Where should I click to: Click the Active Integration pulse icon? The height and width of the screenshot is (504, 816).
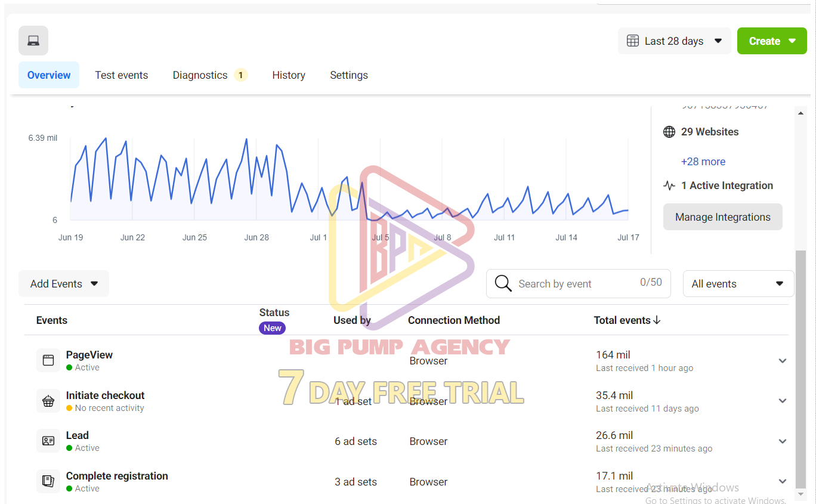point(669,185)
